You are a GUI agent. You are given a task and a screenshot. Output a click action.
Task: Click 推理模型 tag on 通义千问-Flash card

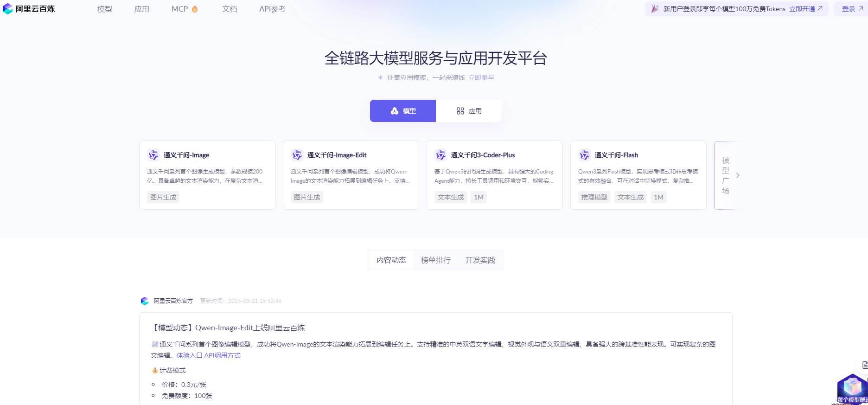[594, 197]
